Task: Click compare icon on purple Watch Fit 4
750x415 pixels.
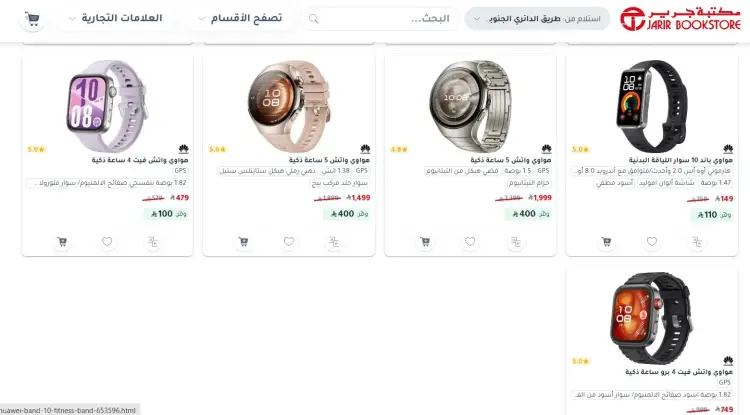Action: pyautogui.click(x=153, y=242)
